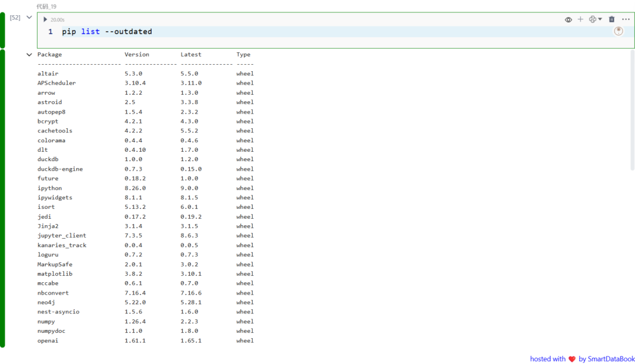The image size is (635, 364).
Task: Click the Package column header
Action: click(x=50, y=54)
